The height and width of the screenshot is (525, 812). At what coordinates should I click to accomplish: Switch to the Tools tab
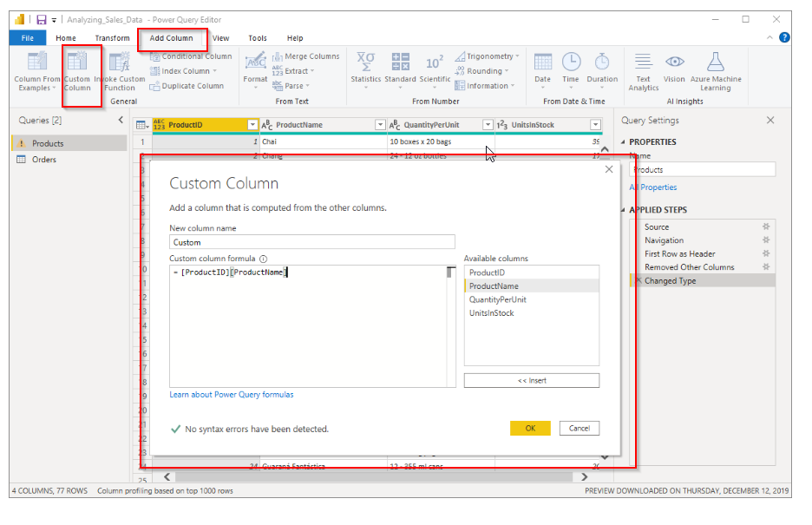258,38
